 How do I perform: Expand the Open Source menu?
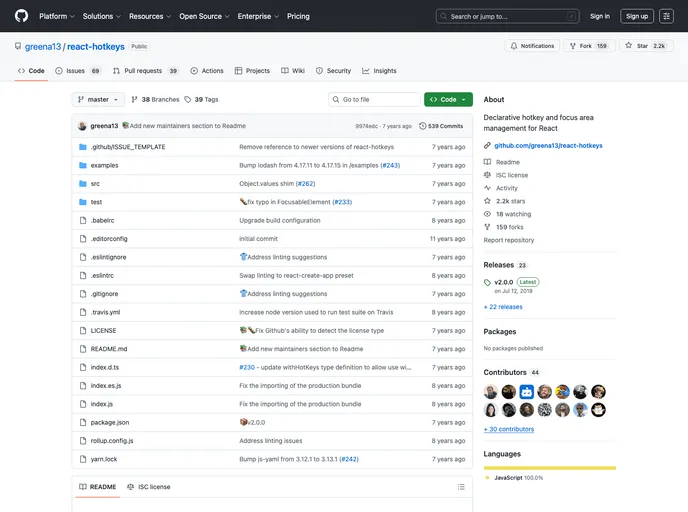tap(204, 16)
